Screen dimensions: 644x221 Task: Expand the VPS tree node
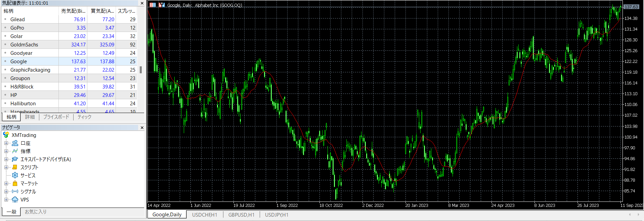[6, 199]
